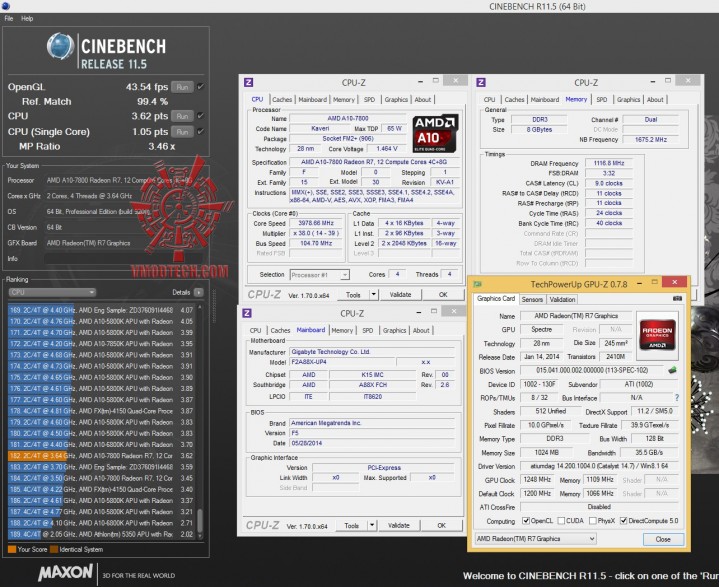
Task: Click the DRAM Frequency value in CPU-Z Memory
Action: coord(609,163)
